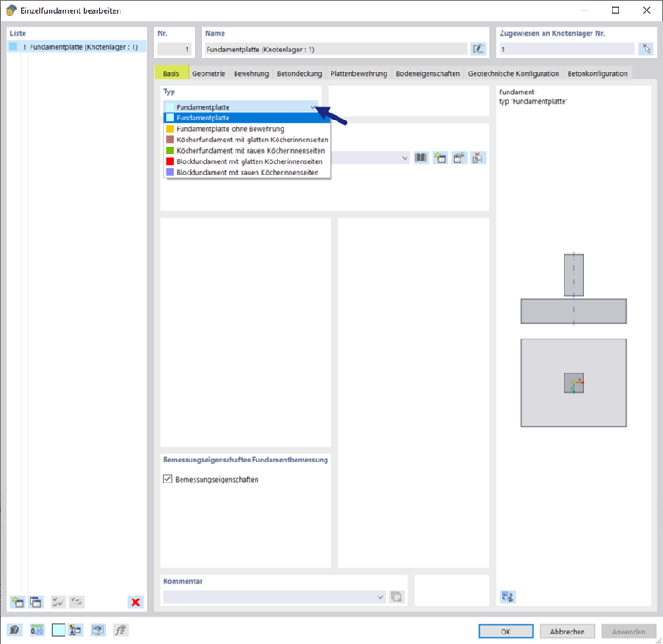The width and height of the screenshot is (663, 644).
Task: Open the Betondeckung tab
Action: 299,73
